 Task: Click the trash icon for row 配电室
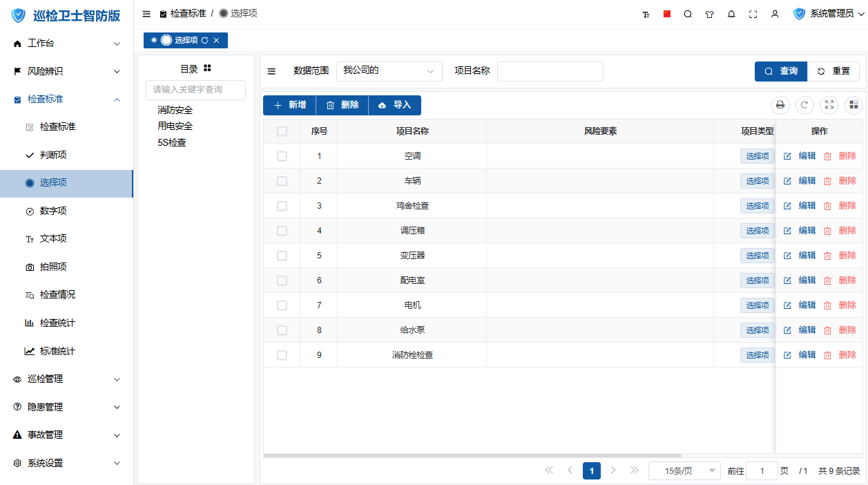click(827, 280)
